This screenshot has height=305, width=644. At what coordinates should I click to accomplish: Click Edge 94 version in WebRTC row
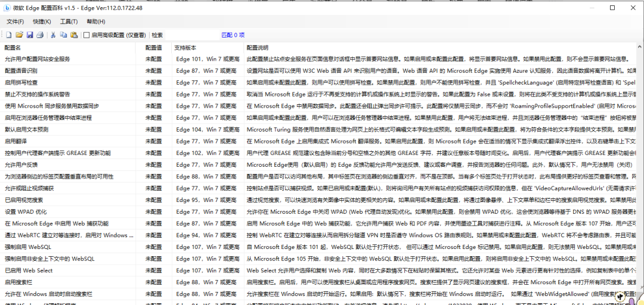point(206,235)
